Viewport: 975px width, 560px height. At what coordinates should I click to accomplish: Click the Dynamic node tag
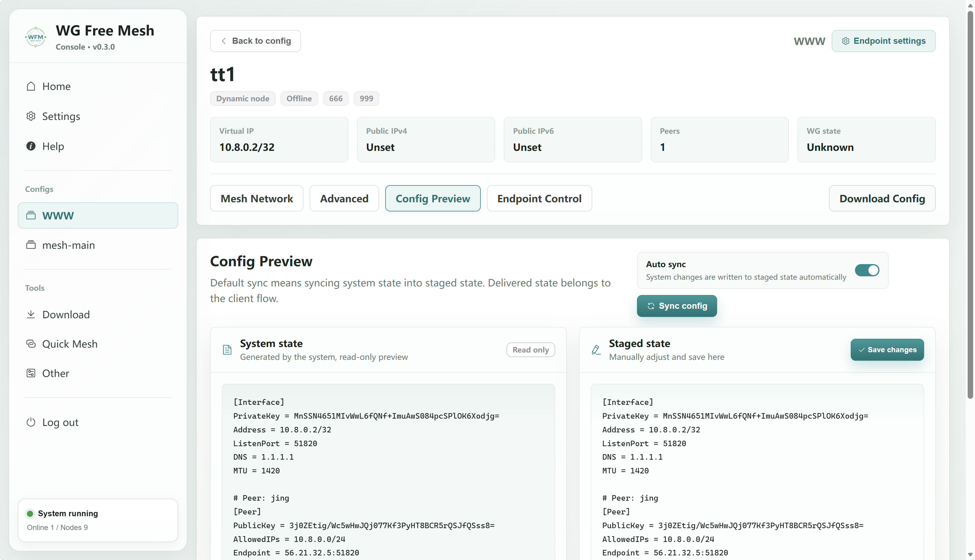click(x=243, y=99)
